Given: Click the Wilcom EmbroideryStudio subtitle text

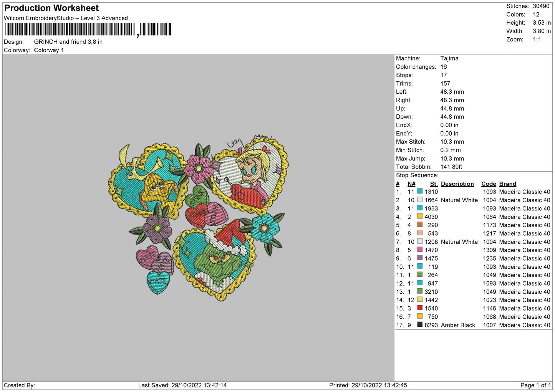Looking at the screenshot, I should point(66,18).
